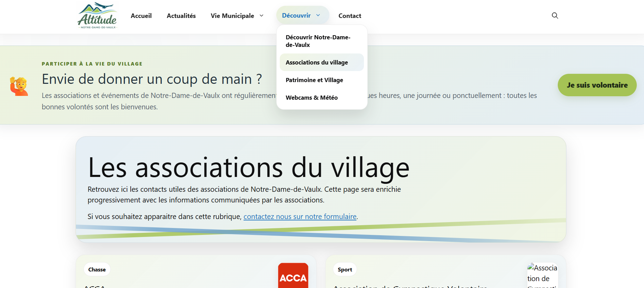Follow the contactez nous sur notre formulaire link

pos(300,217)
